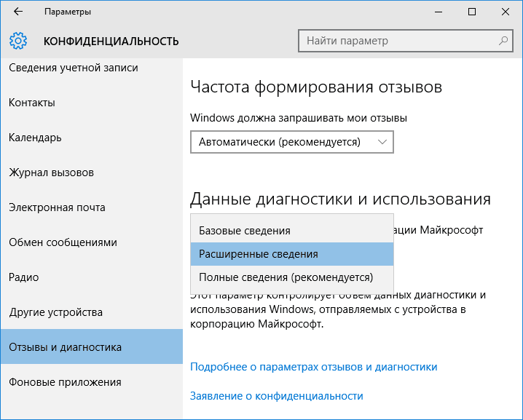Open 'Сведения учетной записи' section
This screenshot has width=523, height=420.
point(73,68)
